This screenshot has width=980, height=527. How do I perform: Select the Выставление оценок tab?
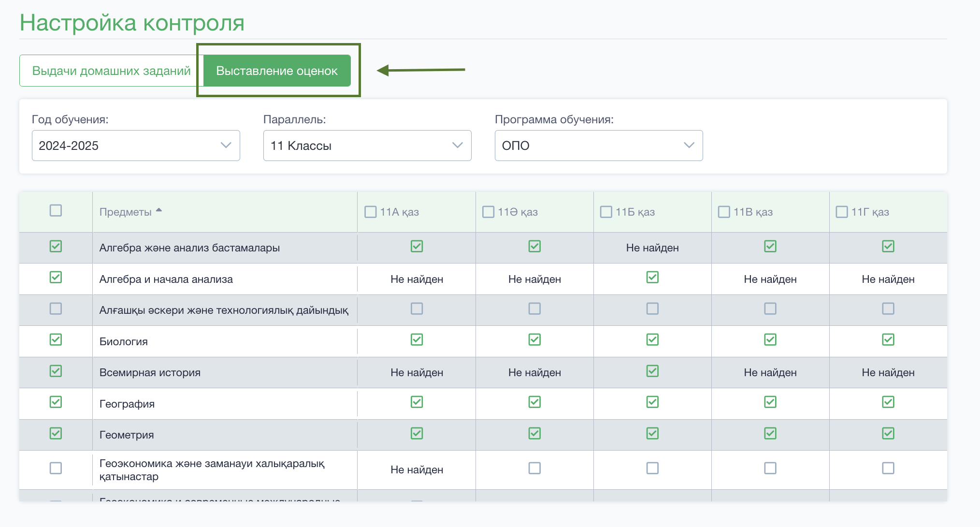point(277,71)
